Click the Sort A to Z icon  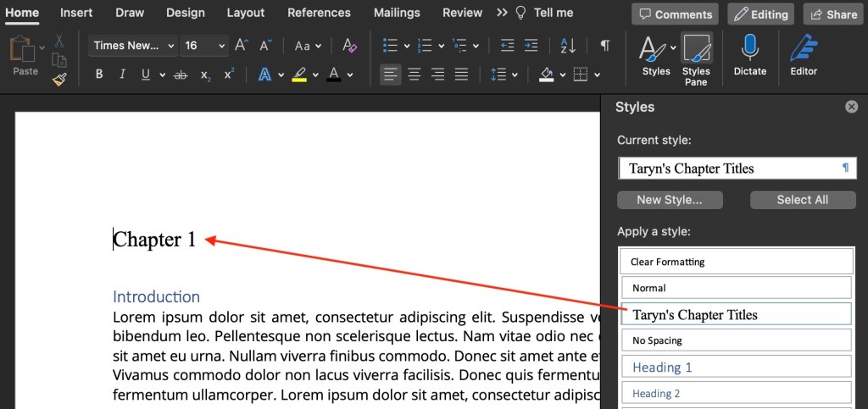click(569, 46)
